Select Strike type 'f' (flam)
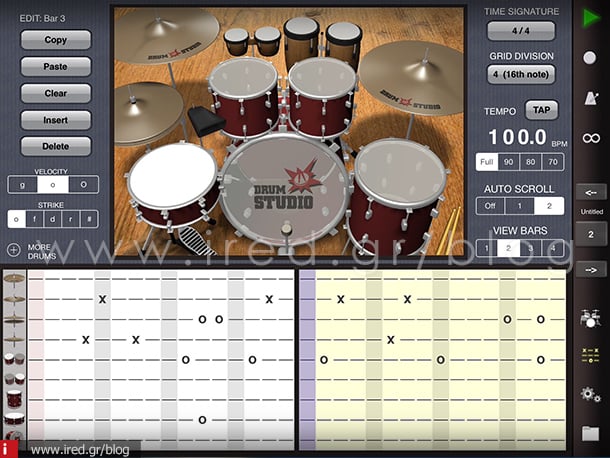Image resolution: width=610 pixels, height=458 pixels. click(35, 219)
